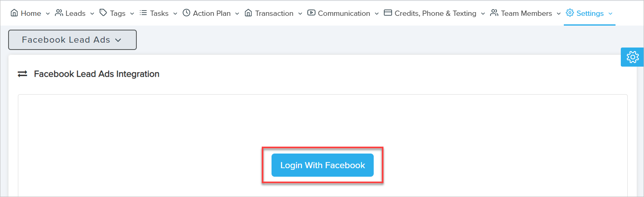
Task: Expand the Facebook Lead Ads dropdown
Action: (72, 40)
